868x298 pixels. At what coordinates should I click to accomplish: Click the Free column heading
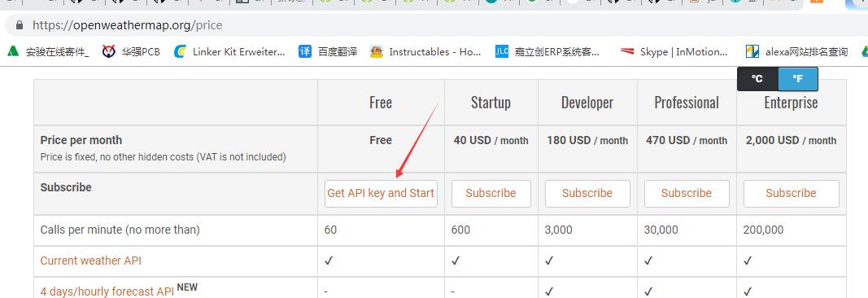tap(381, 103)
